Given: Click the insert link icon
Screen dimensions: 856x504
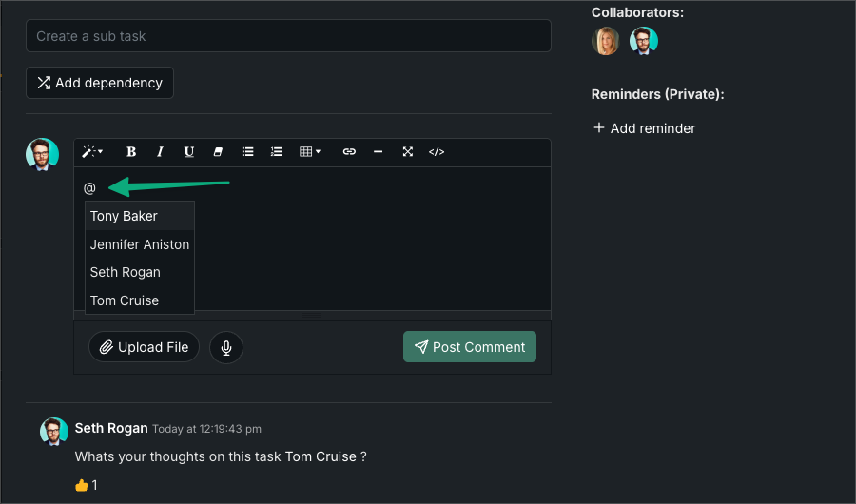Looking at the screenshot, I should click(349, 152).
